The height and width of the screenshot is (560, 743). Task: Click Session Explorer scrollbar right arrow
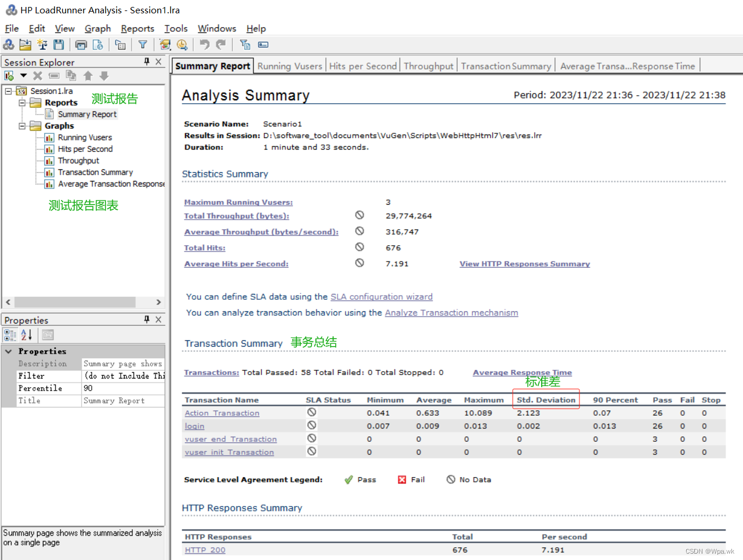[x=158, y=302]
